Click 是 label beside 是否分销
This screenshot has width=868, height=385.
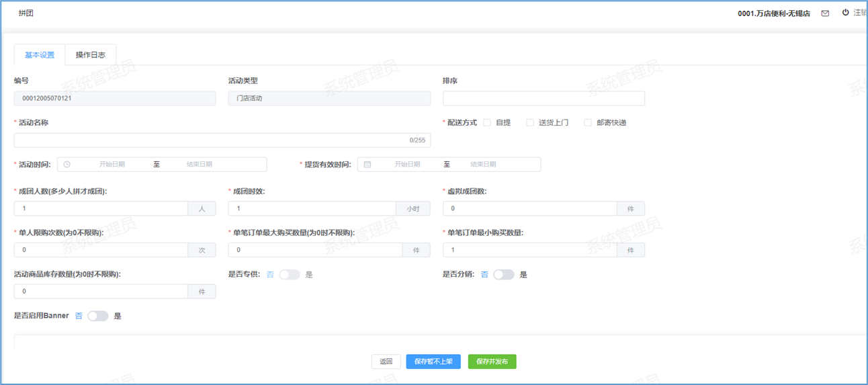tap(523, 275)
